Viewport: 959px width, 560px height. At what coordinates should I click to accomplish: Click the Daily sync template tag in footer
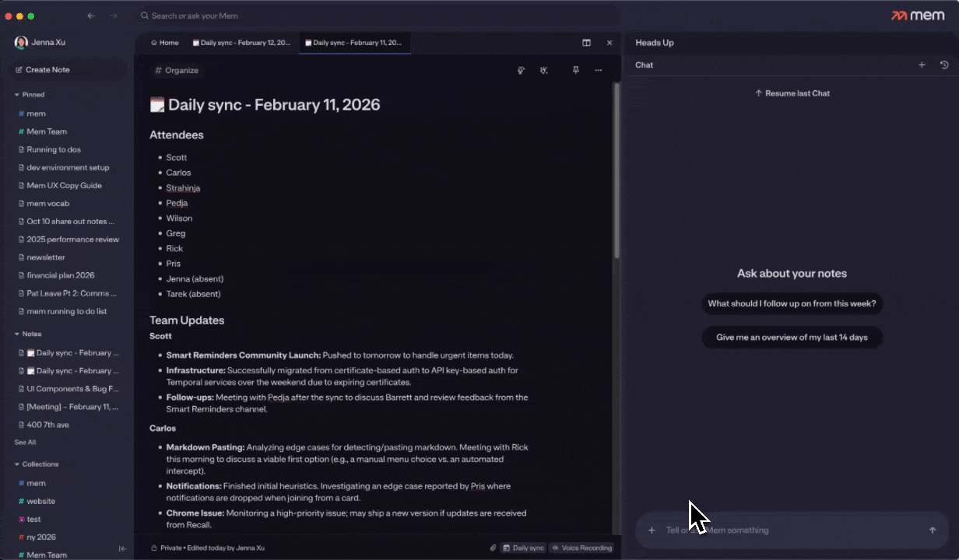tap(523, 548)
